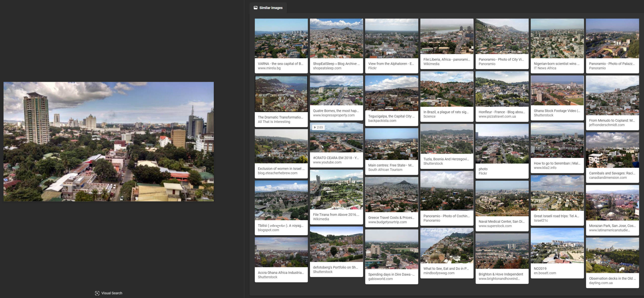Open the ShopEatSleep Blog Archive image
The height and width of the screenshot is (298, 644).
coord(336,38)
